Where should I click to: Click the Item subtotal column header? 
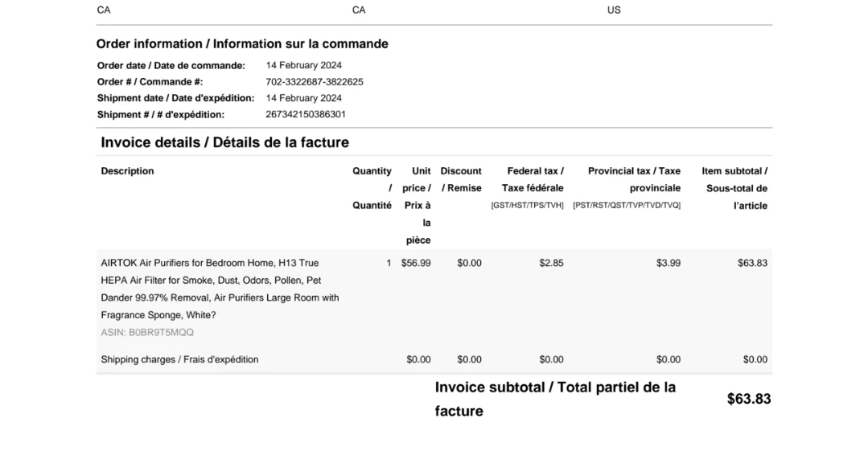(735, 188)
